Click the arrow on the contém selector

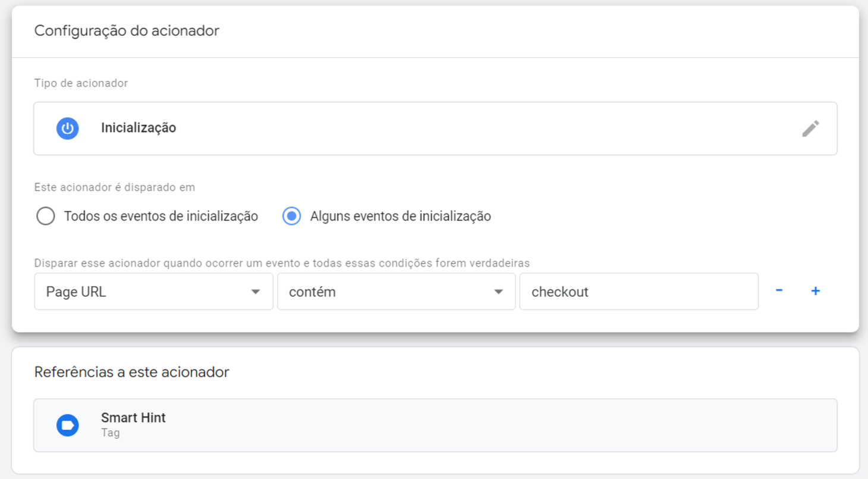point(498,292)
